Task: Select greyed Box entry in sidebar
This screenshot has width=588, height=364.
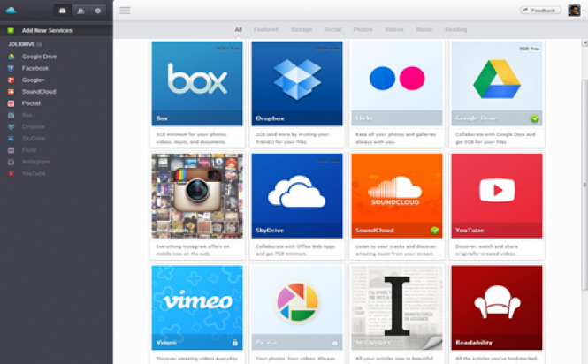Action: coord(27,115)
